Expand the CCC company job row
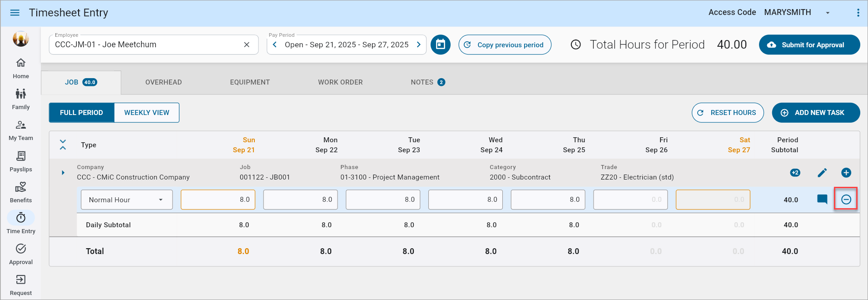Screen dimensions: 868x300 pyautogui.click(x=63, y=173)
